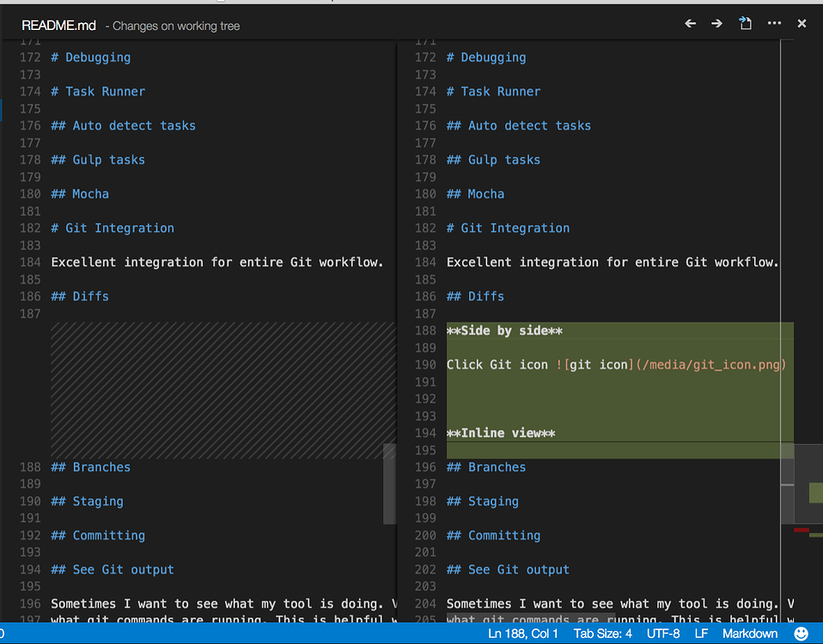Click the blue marker in the left gutter
This screenshot has width=823, height=644.
(x=2, y=110)
